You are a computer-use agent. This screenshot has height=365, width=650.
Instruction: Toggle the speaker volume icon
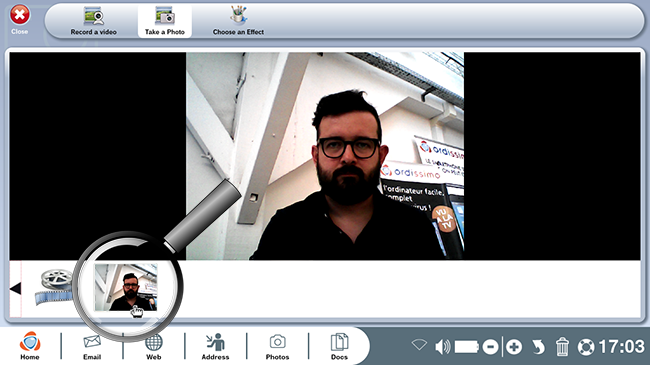[x=443, y=346]
